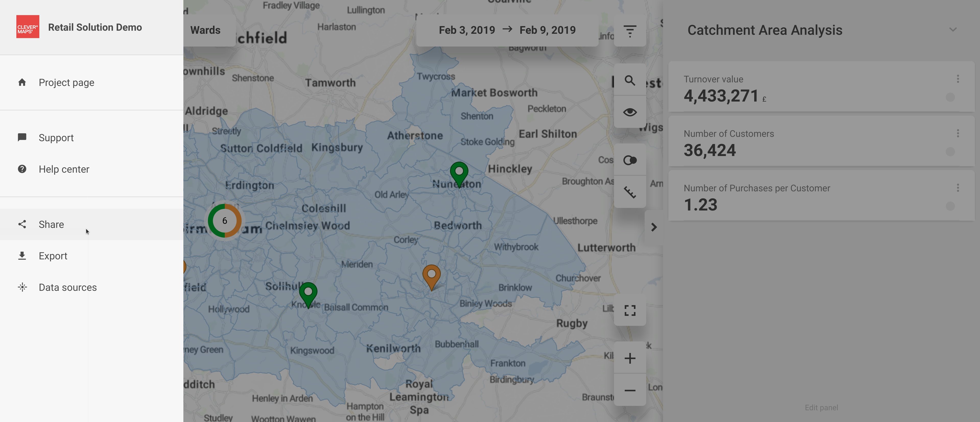Screen dimensions: 980x422
Task: Toggle the compare mode switch icon
Action: [x=630, y=160]
